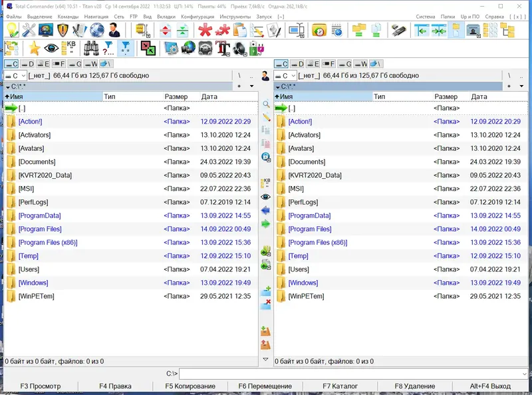532x395 pixels.
Task: Click the blue left arrow in middle bar
Action: pyautogui.click(x=265, y=211)
